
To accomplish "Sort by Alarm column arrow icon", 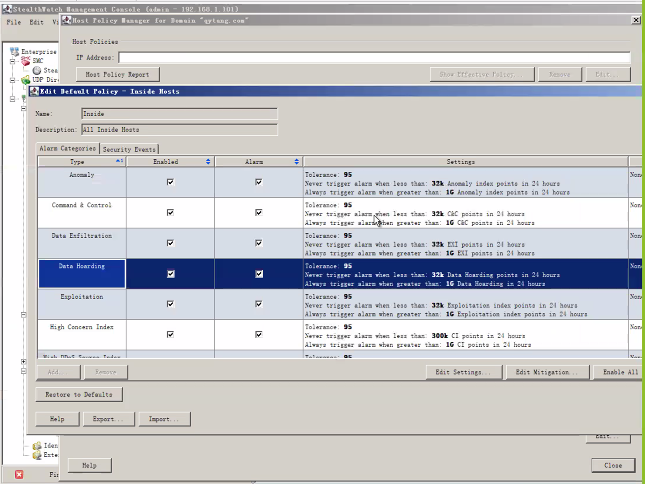I will point(297,162).
